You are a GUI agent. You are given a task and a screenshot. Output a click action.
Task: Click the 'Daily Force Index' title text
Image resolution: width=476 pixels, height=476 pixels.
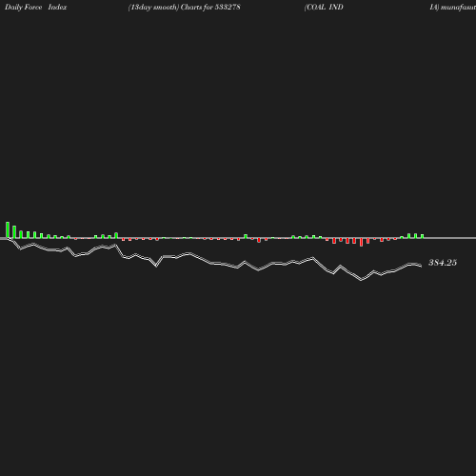pyautogui.click(x=36, y=8)
